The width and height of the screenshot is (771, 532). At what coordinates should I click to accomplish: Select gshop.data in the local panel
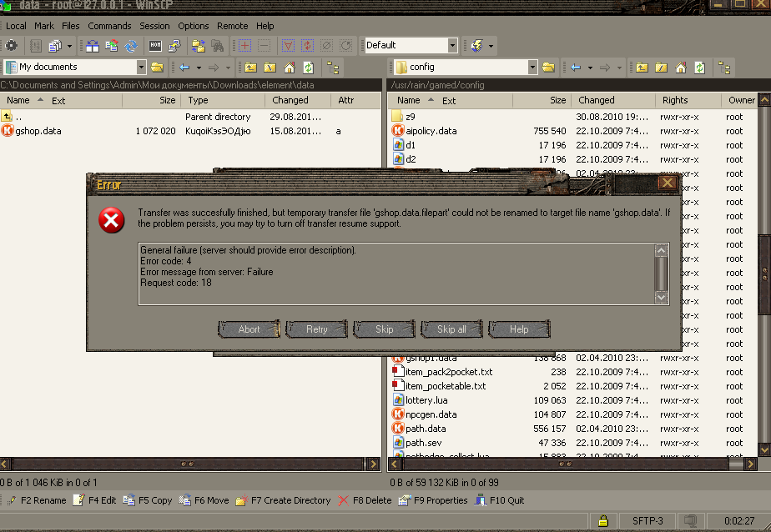(x=38, y=131)
